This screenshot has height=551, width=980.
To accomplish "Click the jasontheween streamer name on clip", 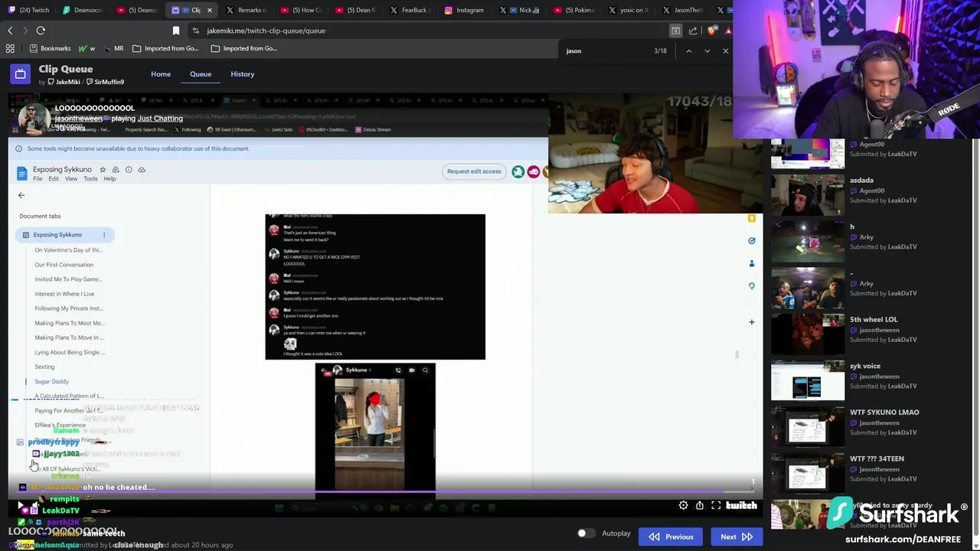I will pyautogui.click(x=78, y=119).
